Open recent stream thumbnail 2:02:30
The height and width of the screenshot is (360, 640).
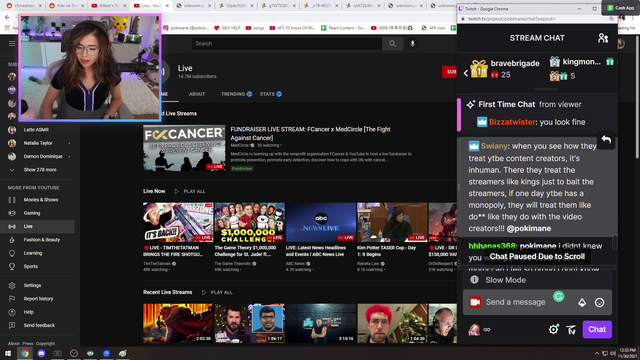point(178,323)
